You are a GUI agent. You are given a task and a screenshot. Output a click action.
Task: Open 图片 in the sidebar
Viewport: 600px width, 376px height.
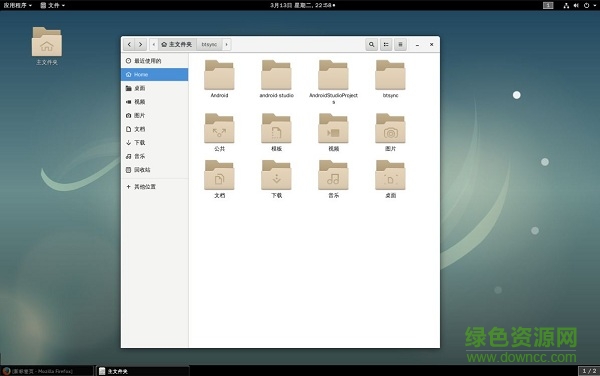pyautogui.click(x=155, y=115)
